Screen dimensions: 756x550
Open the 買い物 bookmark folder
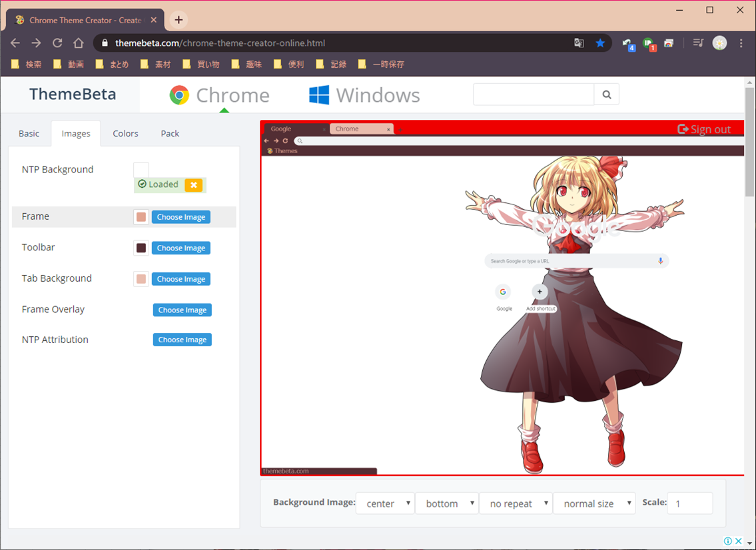click(201, 64)
